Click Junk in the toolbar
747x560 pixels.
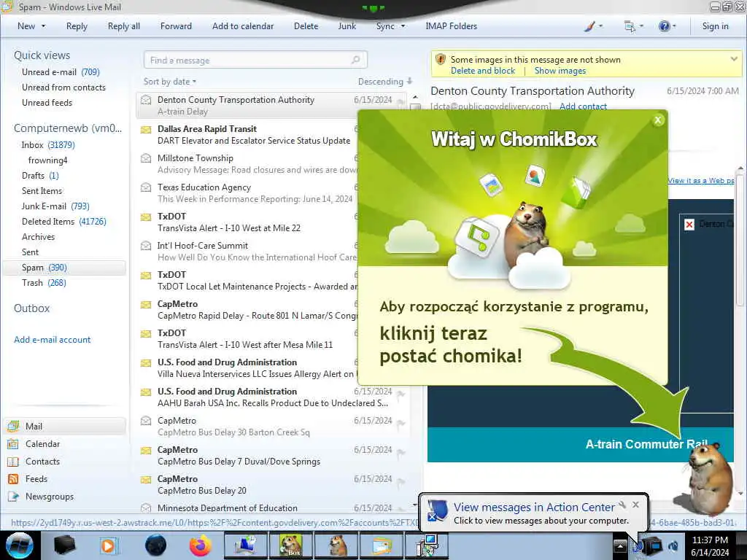tap(347, 26)
